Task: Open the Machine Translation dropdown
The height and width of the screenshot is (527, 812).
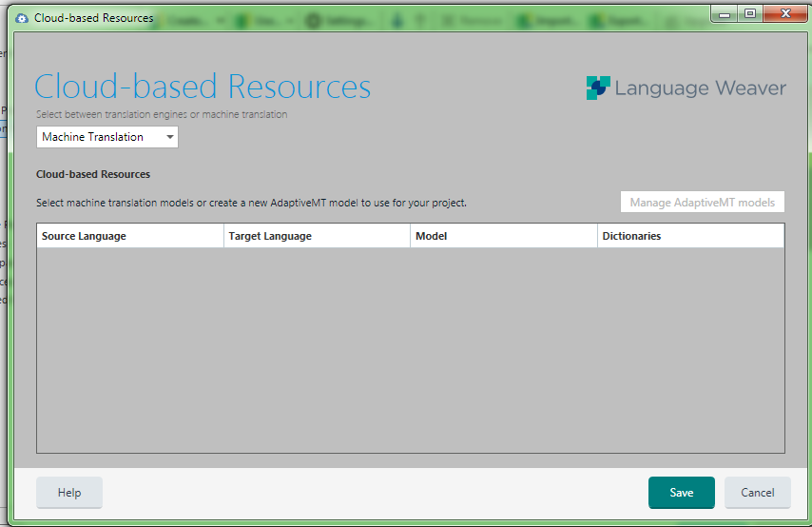Action: point(107,137)
